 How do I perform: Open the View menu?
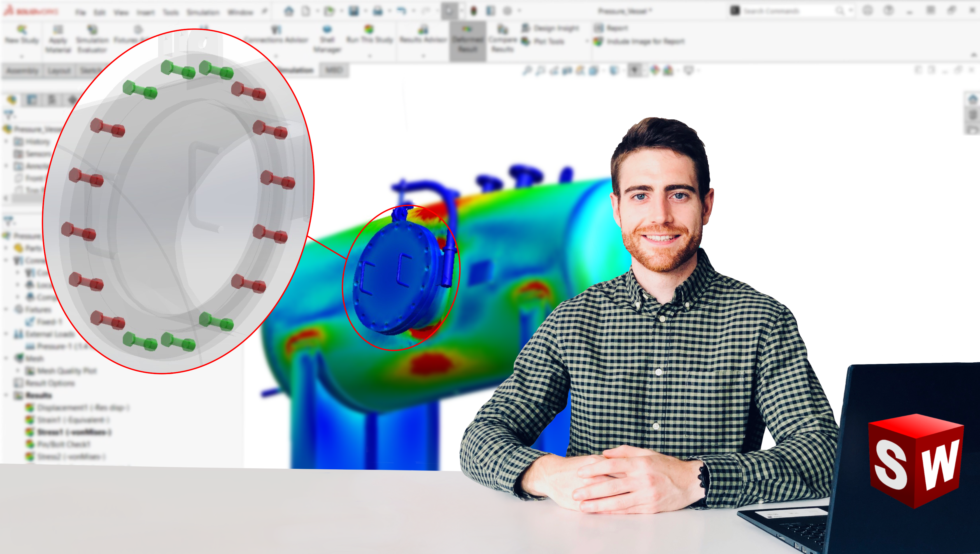coord(121,13)
